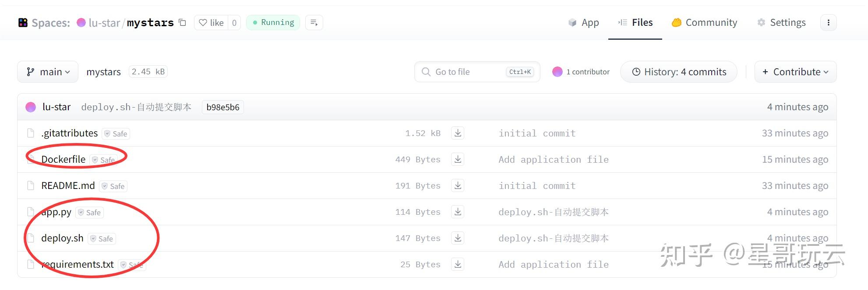Click 1.52 kB size for .gitattributes
Viewport: 868px width, 290px height.
coord(423,133)
